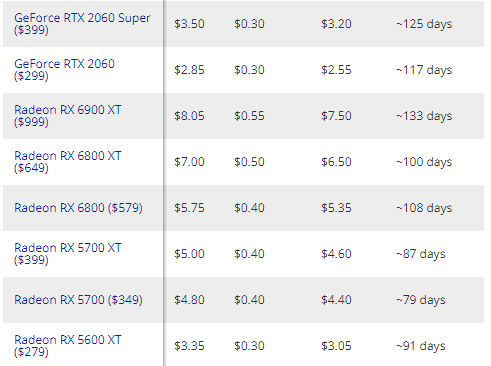This screenshot has height=366, width=491.
Task: Open the Radeon RX 5700 ($349) link
Action: [x=78, y=300]
